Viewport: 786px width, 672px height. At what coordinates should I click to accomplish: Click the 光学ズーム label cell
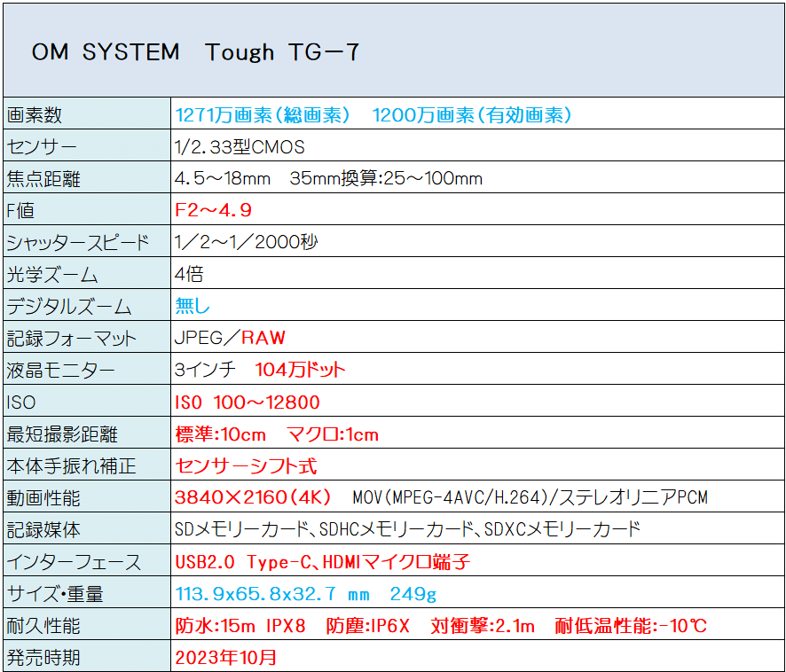pyautogui.click(x=87, y=272)
